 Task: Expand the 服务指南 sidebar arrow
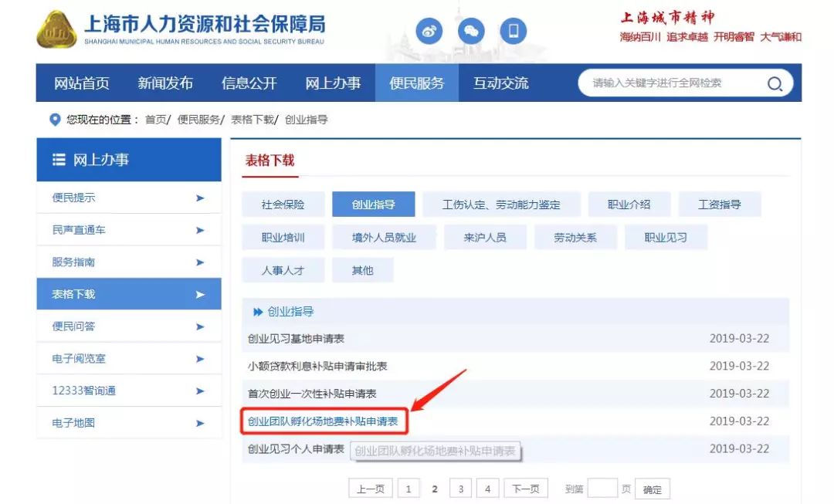click(200, 262)
